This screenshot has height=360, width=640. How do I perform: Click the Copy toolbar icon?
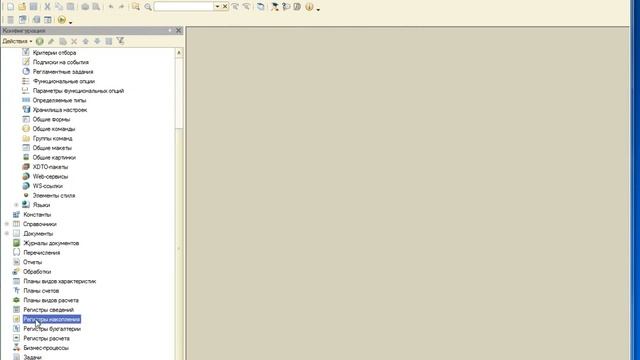[58, 7]
